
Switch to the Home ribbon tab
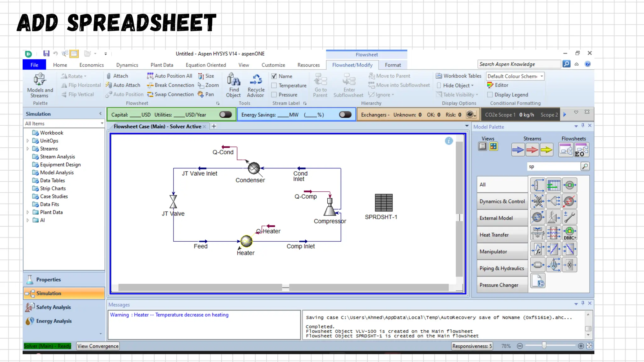click(x=60, y=65)
